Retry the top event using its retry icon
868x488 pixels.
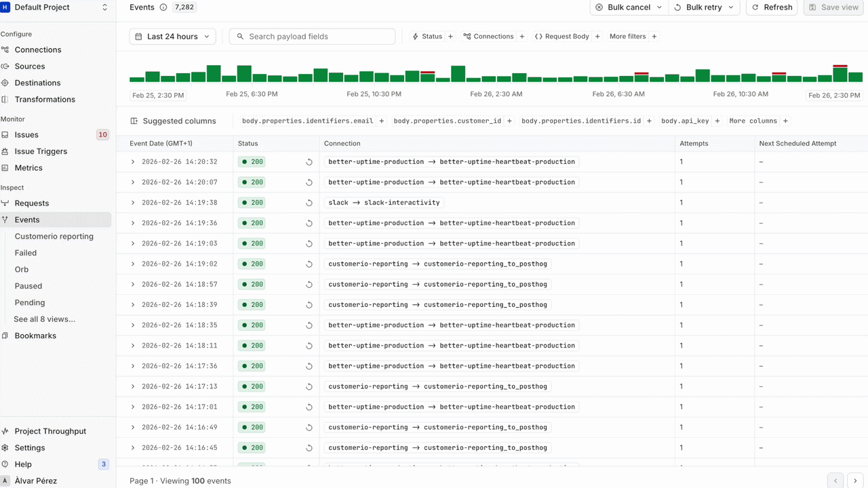coord(309,161)
